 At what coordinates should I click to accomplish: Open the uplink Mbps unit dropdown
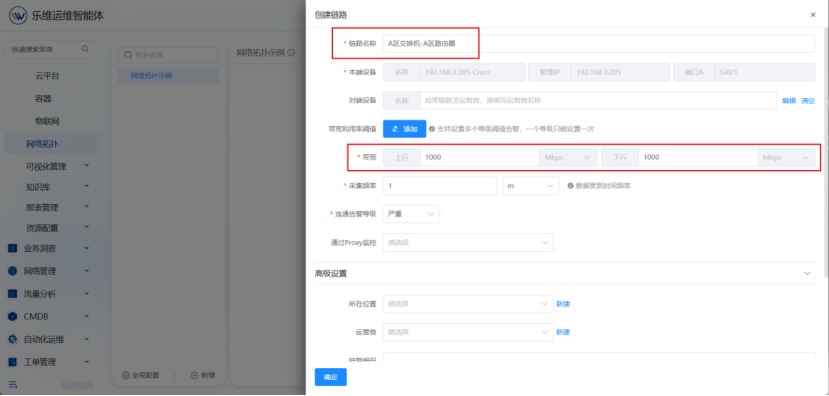(x=567, y=158)
